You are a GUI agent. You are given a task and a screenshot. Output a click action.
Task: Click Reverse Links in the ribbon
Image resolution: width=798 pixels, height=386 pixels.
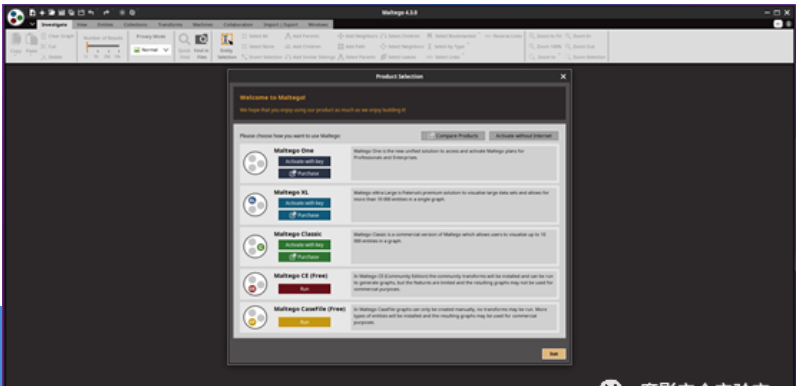tap(503, 36)
